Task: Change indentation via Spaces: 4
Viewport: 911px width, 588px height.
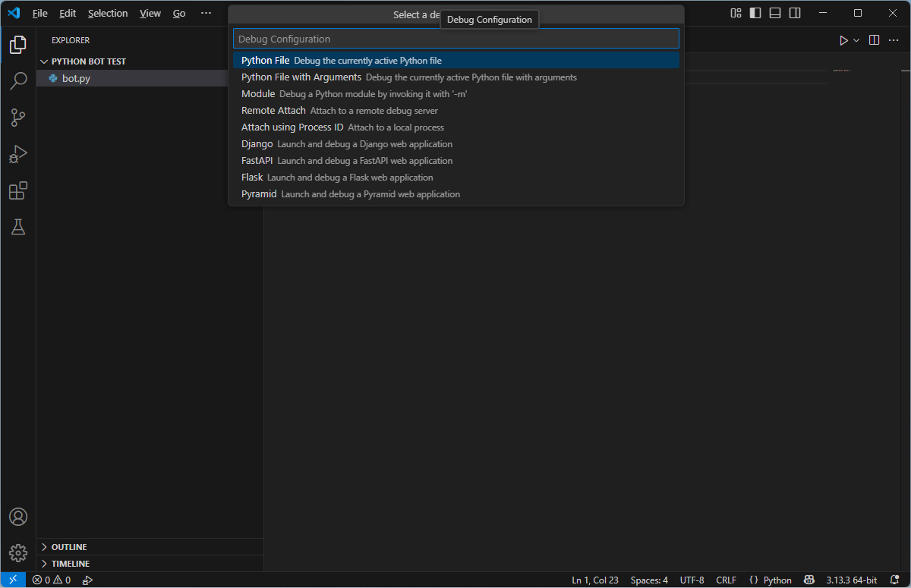Action: click(649, 580)
